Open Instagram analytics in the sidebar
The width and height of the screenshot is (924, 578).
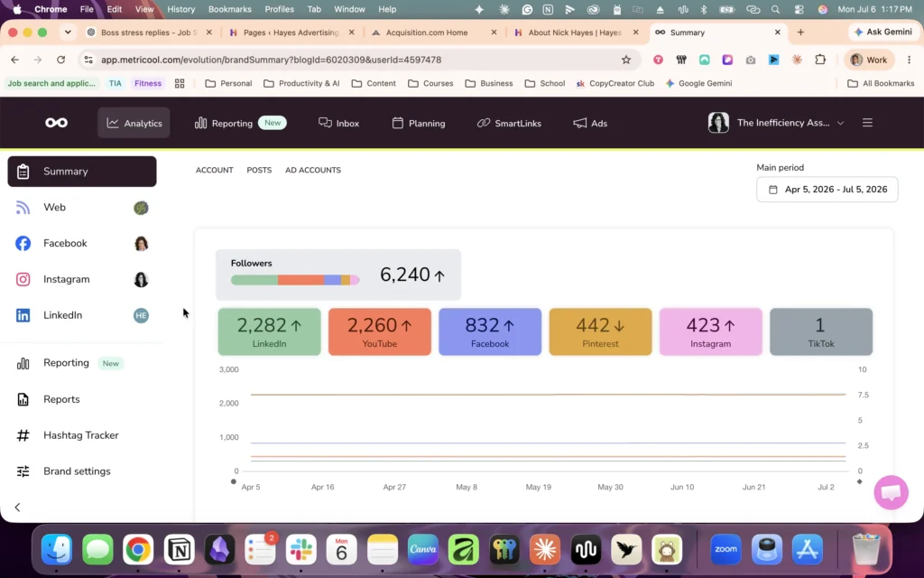click(x=82, y=279)
